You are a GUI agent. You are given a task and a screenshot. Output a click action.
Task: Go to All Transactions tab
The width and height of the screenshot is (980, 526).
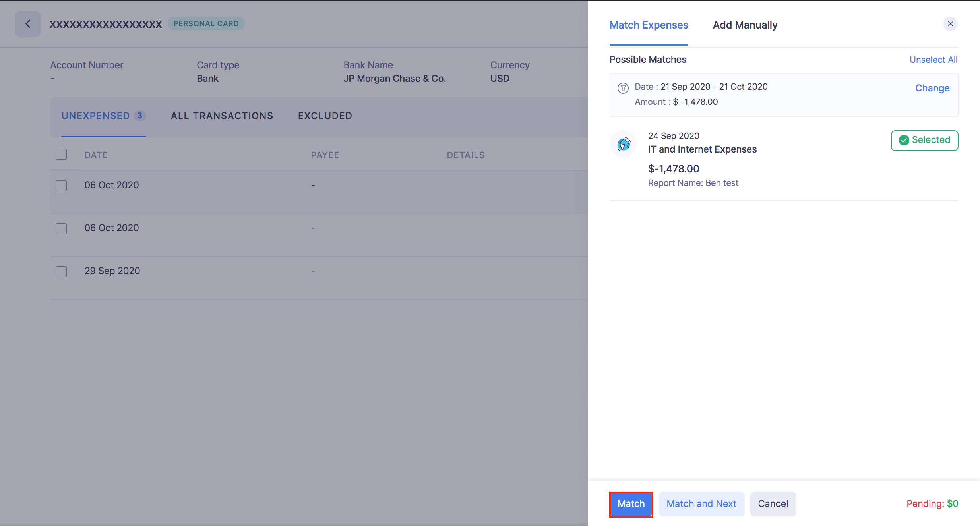[x=222, y=116]
